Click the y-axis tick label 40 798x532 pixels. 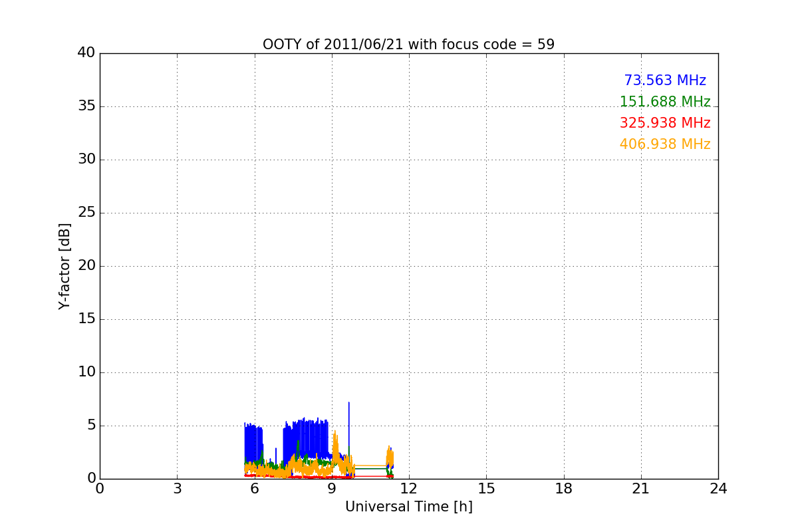coord(86,53)
